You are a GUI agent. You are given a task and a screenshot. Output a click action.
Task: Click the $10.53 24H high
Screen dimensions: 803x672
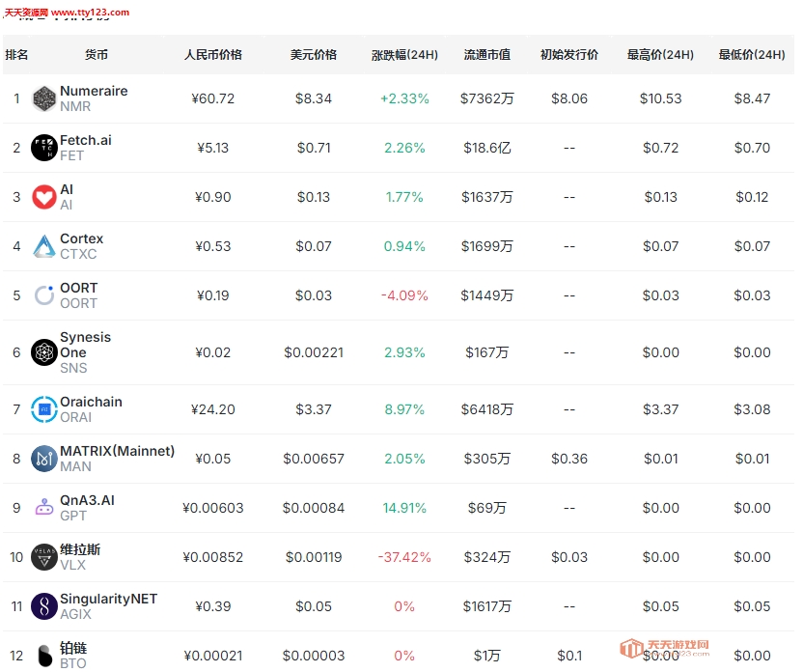(x=660, y=98)
